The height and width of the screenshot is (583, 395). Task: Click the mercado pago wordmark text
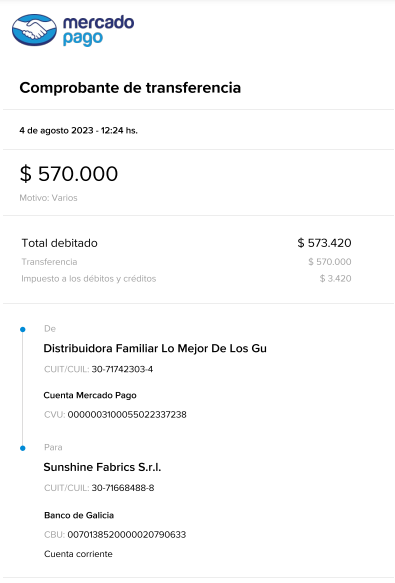pyautogui.click(x=99, y=30)
